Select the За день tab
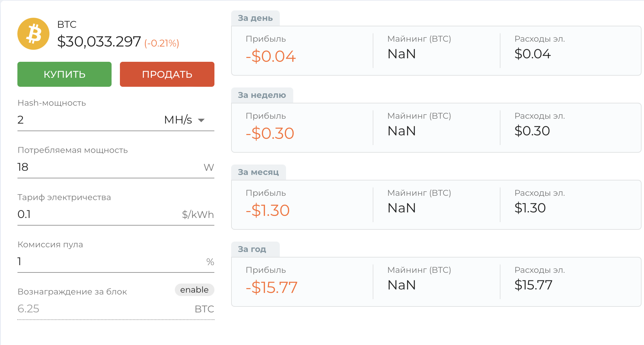The height and width of the screenshot is (345, 644). tap(255, 18)
